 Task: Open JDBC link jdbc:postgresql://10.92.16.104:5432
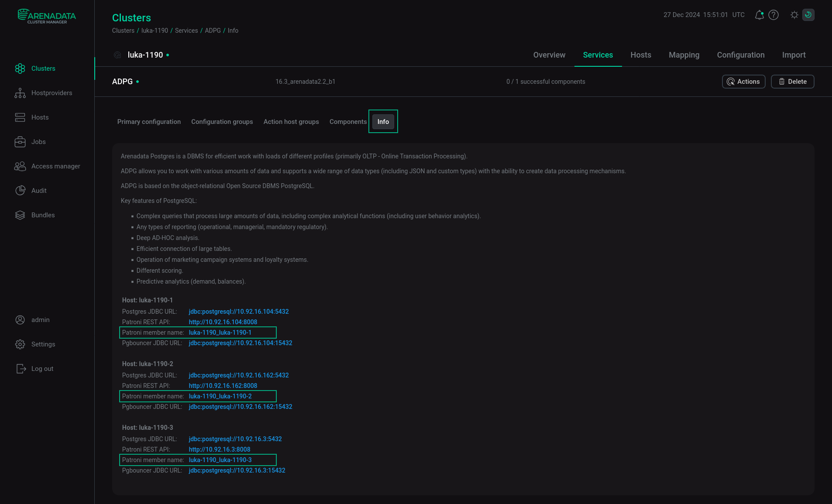239,312
